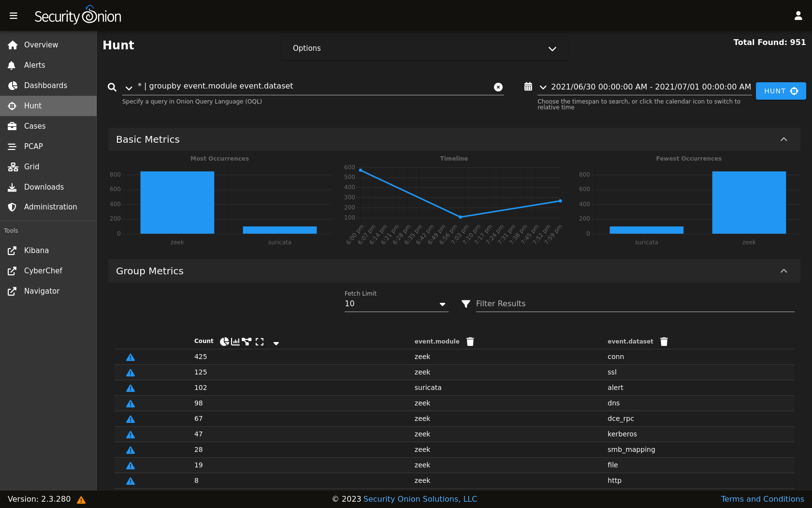Click the query search magnifier icon
812x508 pixels.
click(x=112, y=87)
